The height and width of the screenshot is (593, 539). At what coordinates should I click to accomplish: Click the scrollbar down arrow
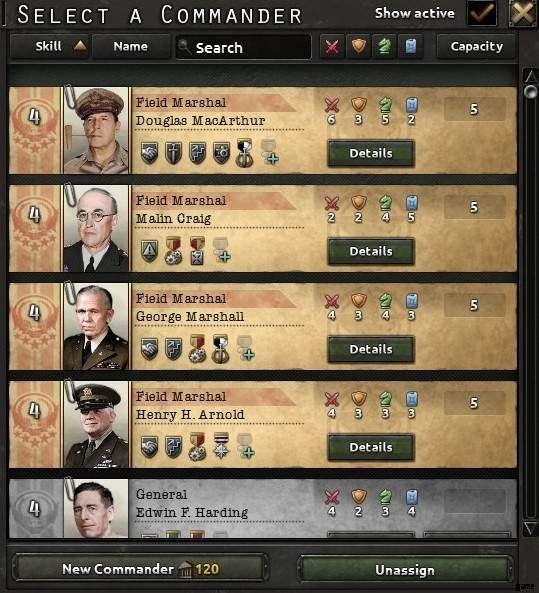coord(530,528)
